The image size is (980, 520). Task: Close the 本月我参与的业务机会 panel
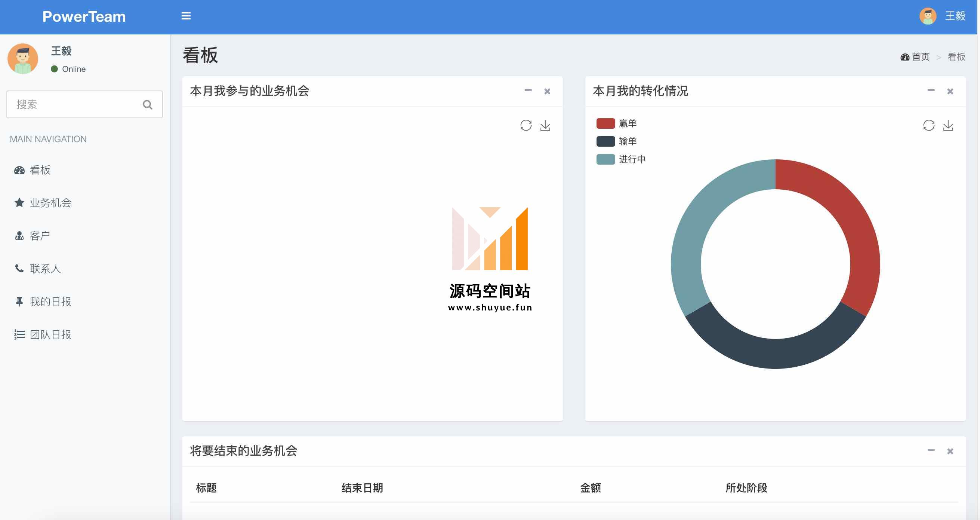pos(547,91)
